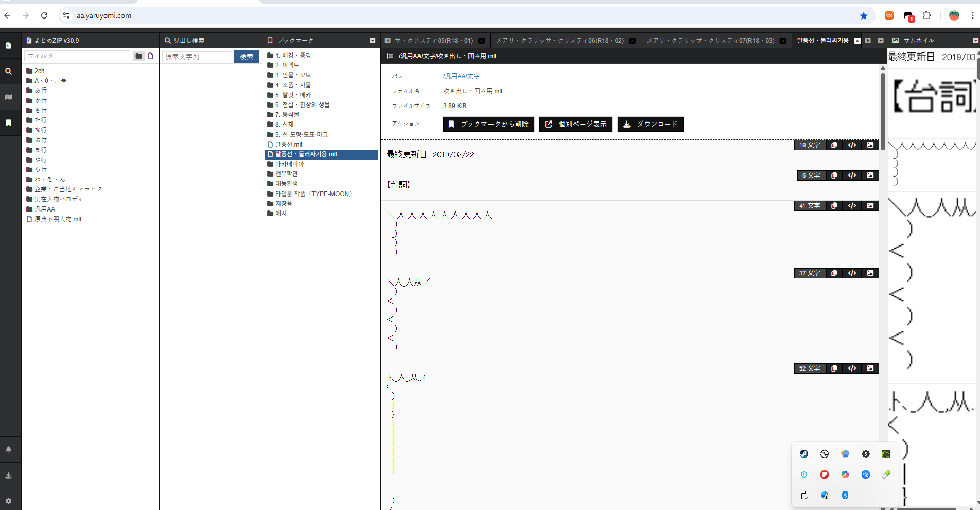The image size is (980, 510).
Task: Switch to the メアリ・クラリッサ・クリスティ07(R18・03) tab
Action: pos(710,41)
